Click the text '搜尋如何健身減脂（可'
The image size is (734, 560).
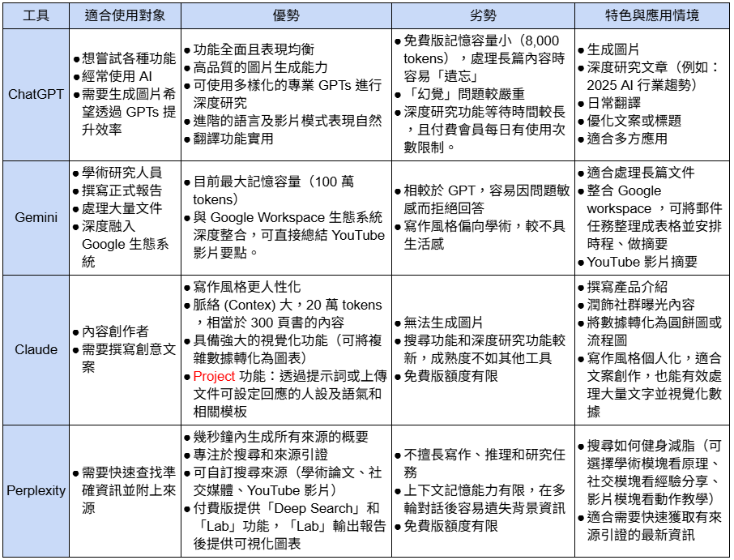[x=655, y=445]
